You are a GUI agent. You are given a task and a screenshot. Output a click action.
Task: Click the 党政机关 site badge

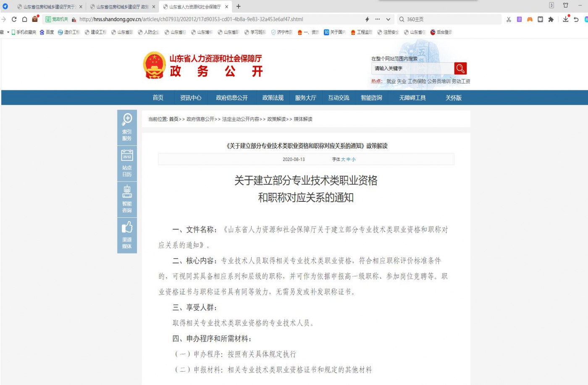[x=57, y=19]
